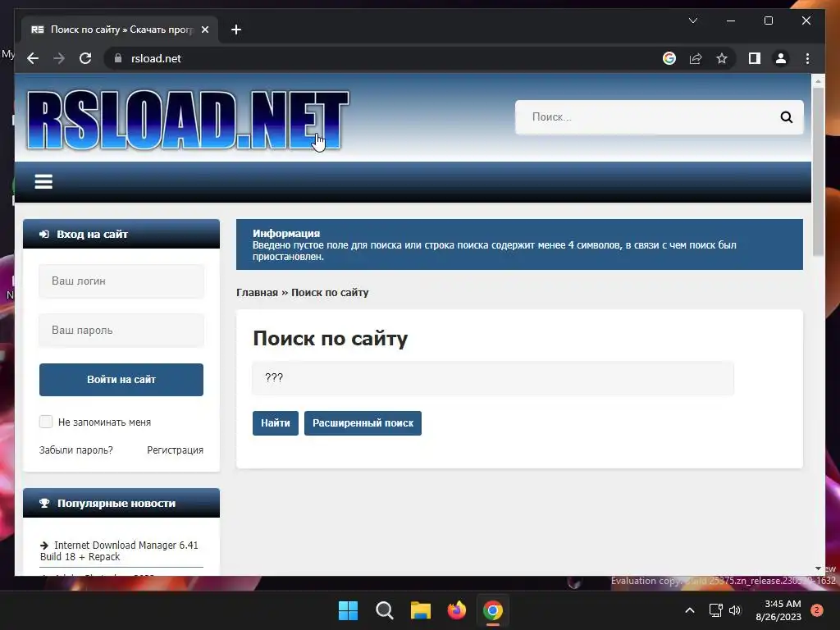Viewport: 840px width, 630px height.
Task: Click the address bar URL rsload.net
Action: click(x=156, y=58)
